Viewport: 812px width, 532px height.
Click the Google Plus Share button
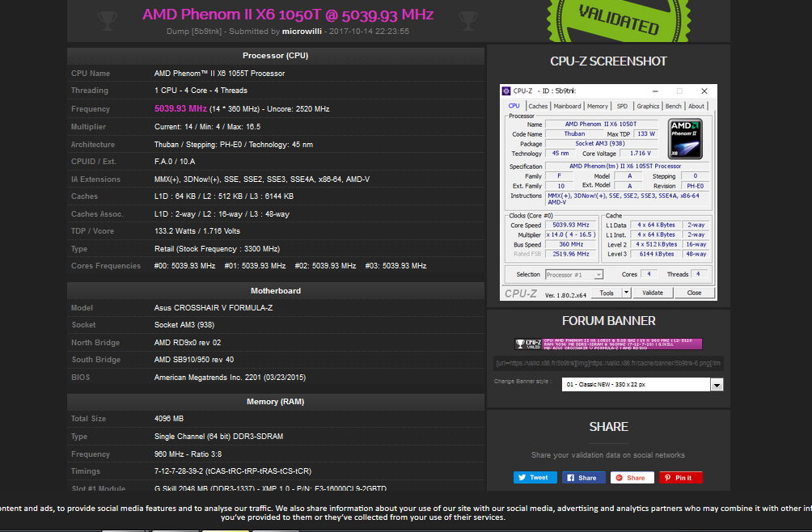point(632,478)
